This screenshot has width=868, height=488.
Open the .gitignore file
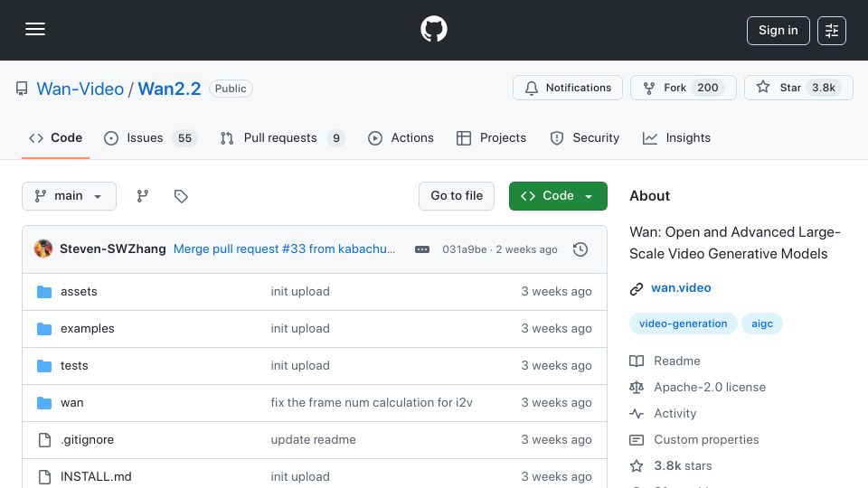(x=87, y=440)
